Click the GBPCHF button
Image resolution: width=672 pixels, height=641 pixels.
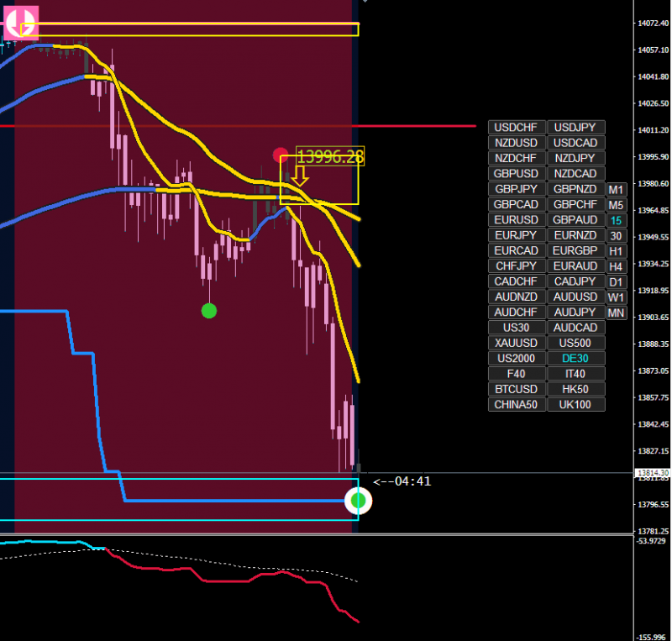pyautogui.click(x=575, y=204)
